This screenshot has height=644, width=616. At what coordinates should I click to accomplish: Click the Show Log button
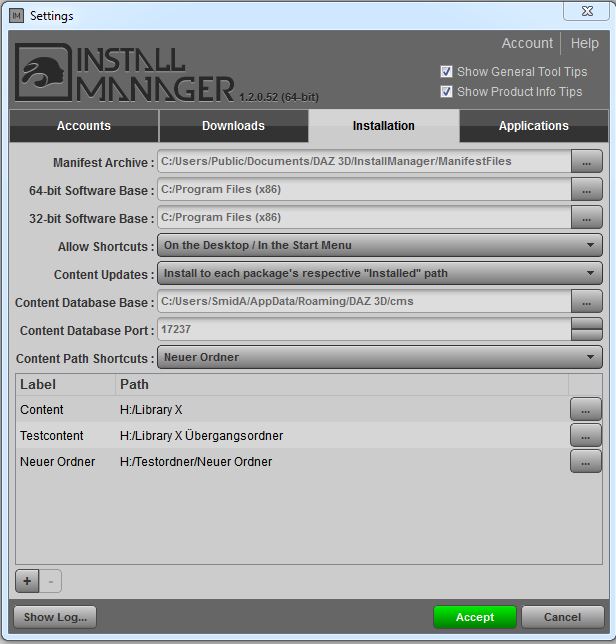55,617
